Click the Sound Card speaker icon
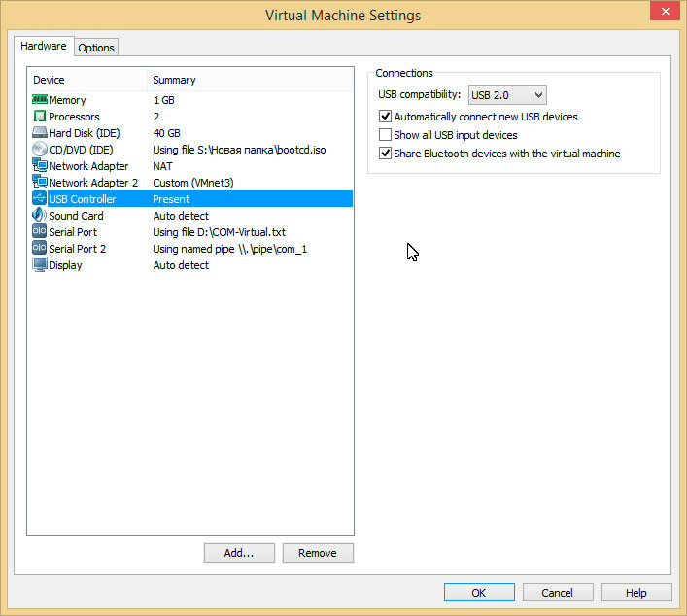Screen dimensions: 687x616 pos(40,216)
